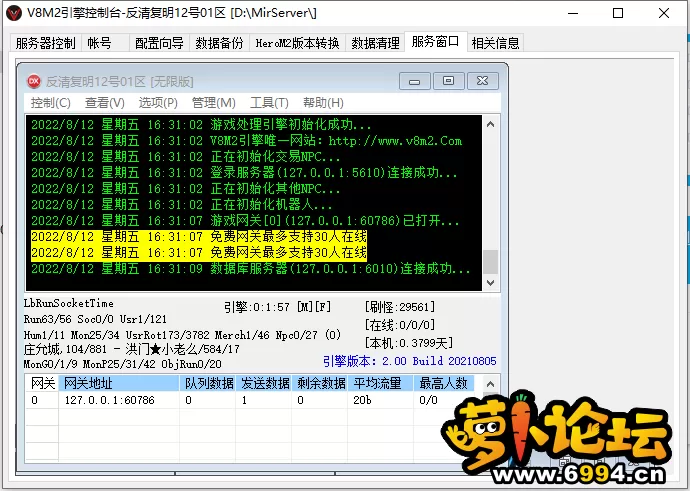Click the first highlighted 免费网关最多支持30人在线 line
This screenshot has width=690, height=491.
(x=199, y=237)
